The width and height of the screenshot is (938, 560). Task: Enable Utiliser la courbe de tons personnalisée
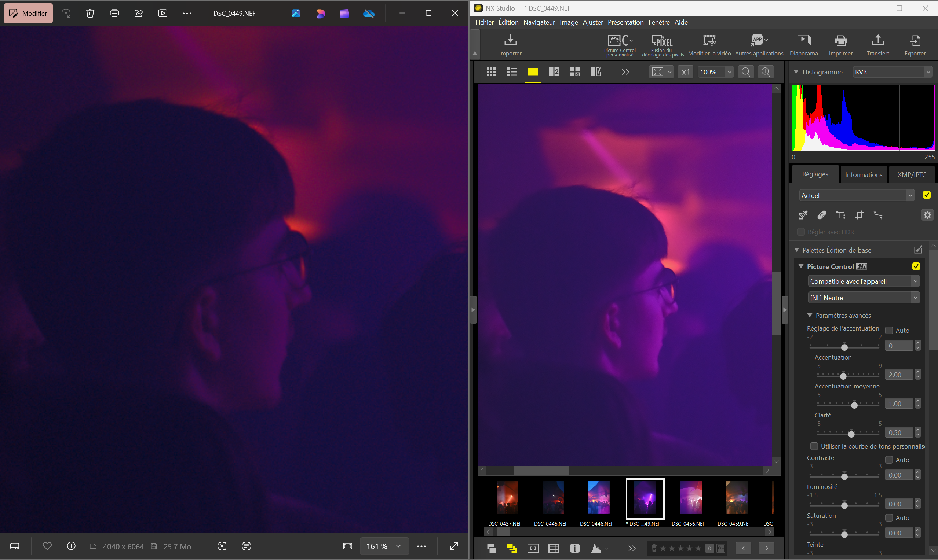(x=814, y=446)
